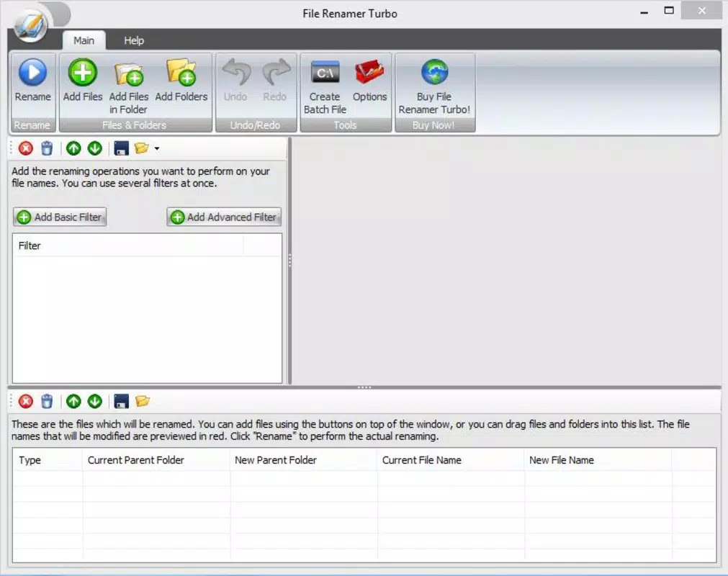The image size is (728, 576).
Task: Switch to the Help ribbon tab
Action: tap(134, 40)
